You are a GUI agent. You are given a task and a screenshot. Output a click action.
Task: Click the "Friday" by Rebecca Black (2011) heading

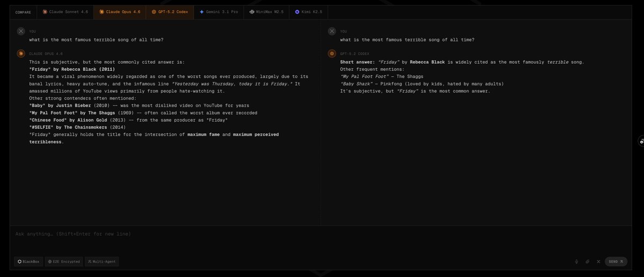(x=72, y=69)
